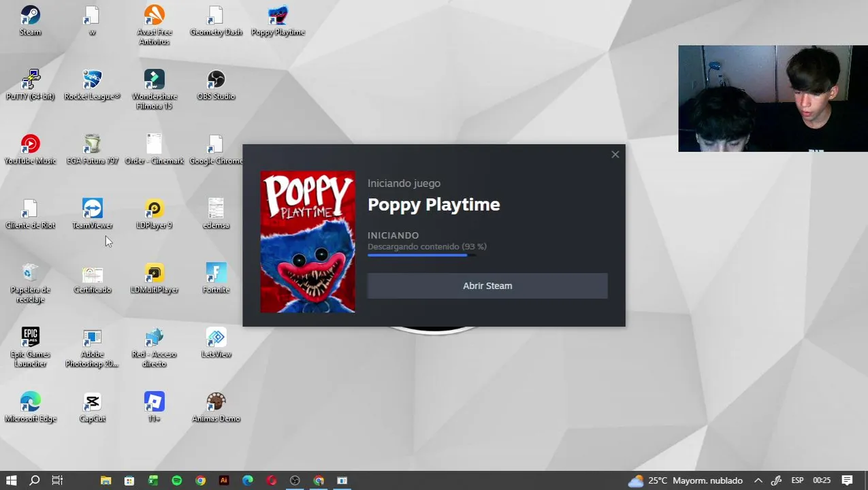868x490 pixels.
Task: Open Spotify from the taskbar
Action: [177, 480]
